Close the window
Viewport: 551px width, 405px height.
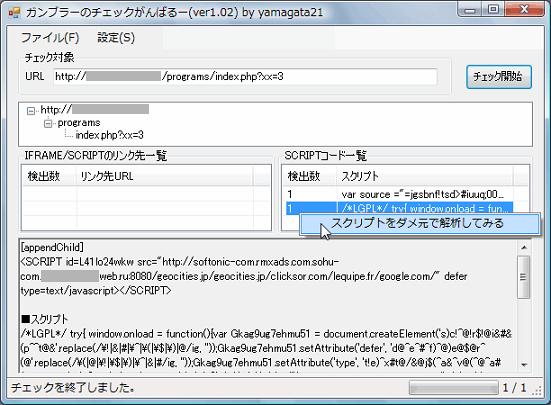pos(525,9)
